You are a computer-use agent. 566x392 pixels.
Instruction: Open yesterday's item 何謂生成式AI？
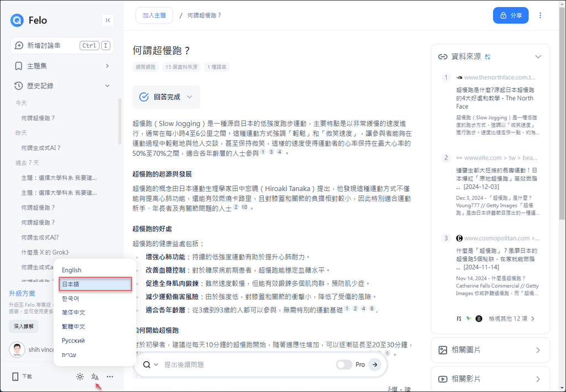[41, 148]
